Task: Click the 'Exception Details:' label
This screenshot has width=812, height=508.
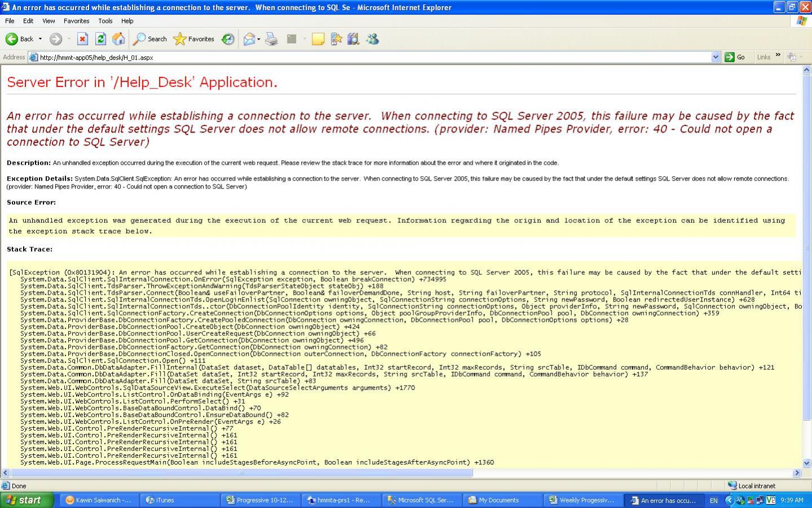Action: (39, 178)
